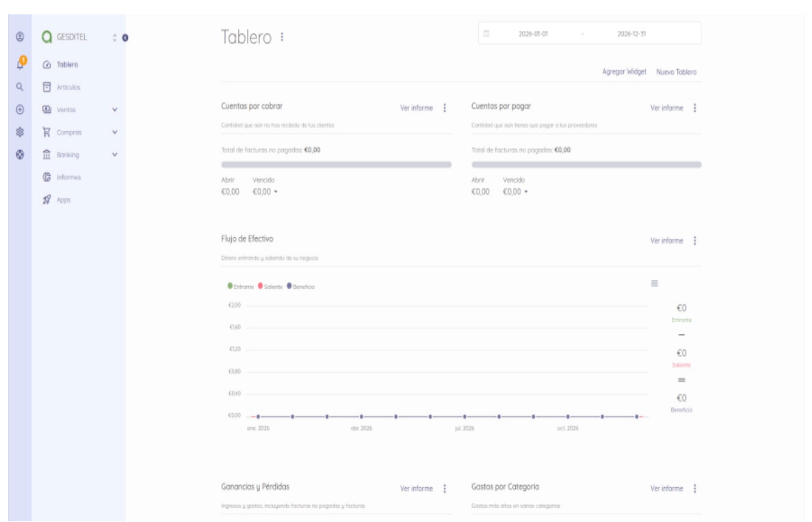Click the start date 2026-01-01 field

(533, 33)
